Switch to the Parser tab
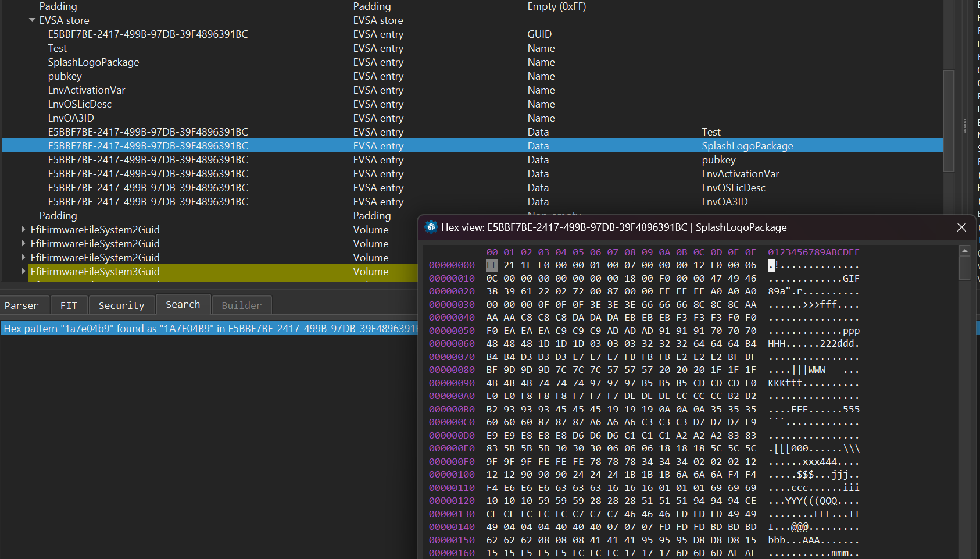Screen dimensions: 980x559 tap(22, 305)
